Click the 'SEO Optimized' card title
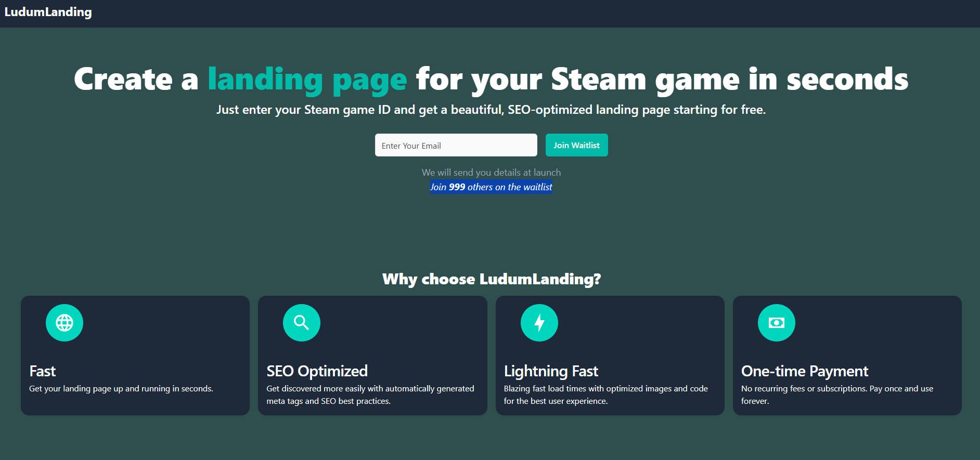The image size is (980, 460). tap(317, 371)
